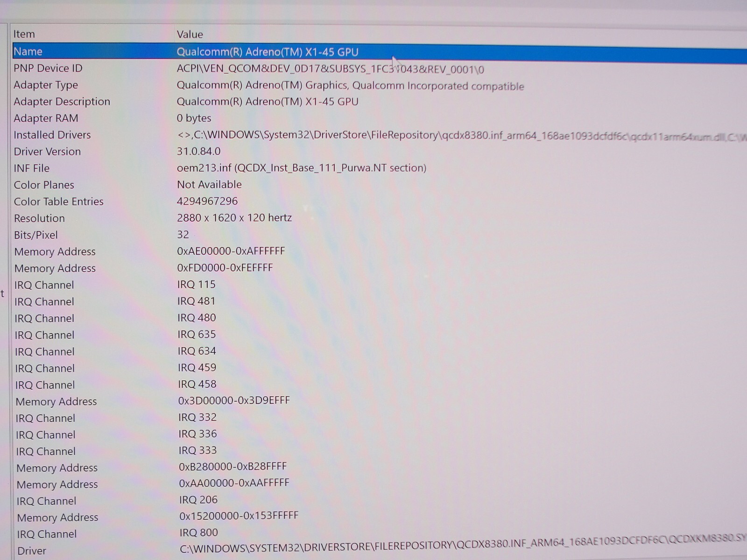
Task: Select the IRQ 635 channel row
Action: (x=379, y=335)
